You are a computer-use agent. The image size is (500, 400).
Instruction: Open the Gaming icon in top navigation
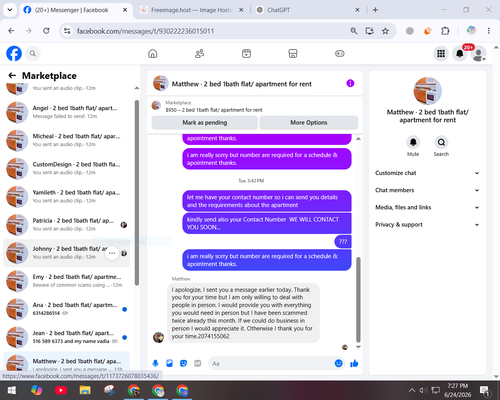tap(340, 53)
